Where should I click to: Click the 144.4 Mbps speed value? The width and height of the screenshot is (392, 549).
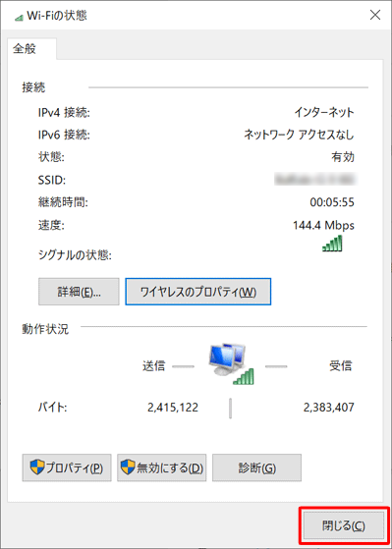pos(323,225)
